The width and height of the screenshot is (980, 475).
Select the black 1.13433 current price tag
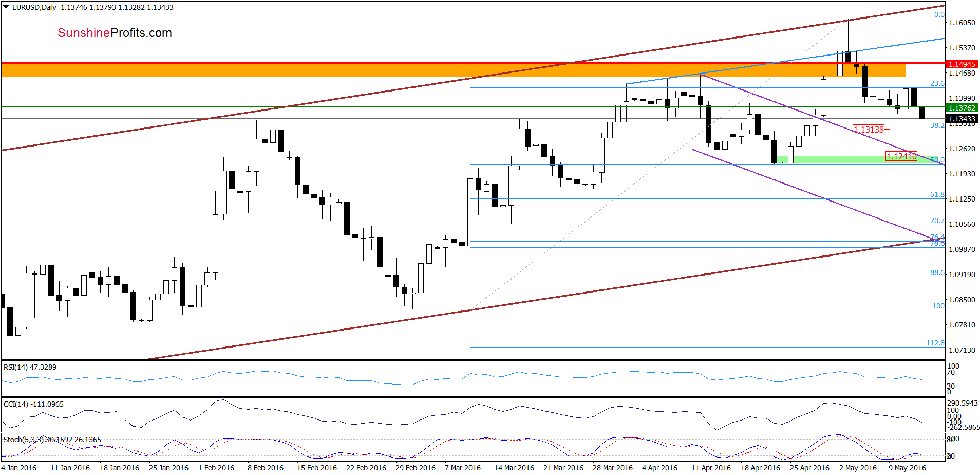pyautogui.click(x=962, y=119)
